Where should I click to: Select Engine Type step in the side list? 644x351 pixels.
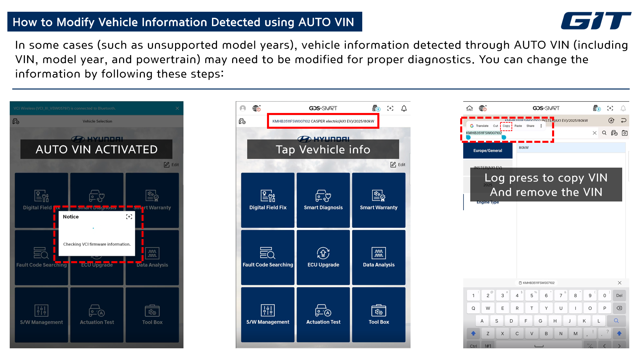tap(488, 202)
